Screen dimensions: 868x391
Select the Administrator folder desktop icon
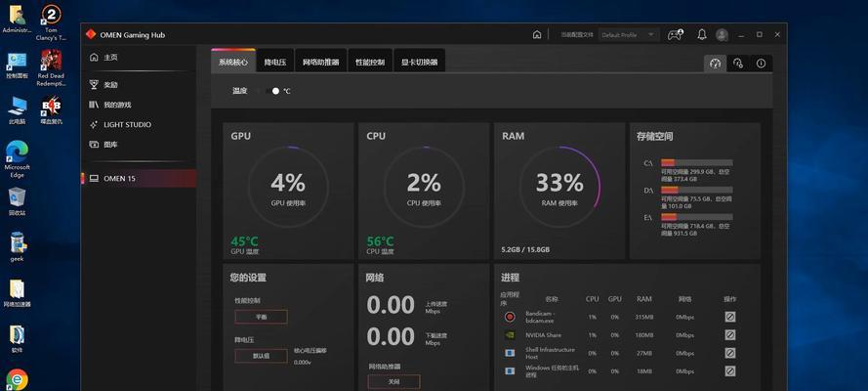(x=17, y=20)
